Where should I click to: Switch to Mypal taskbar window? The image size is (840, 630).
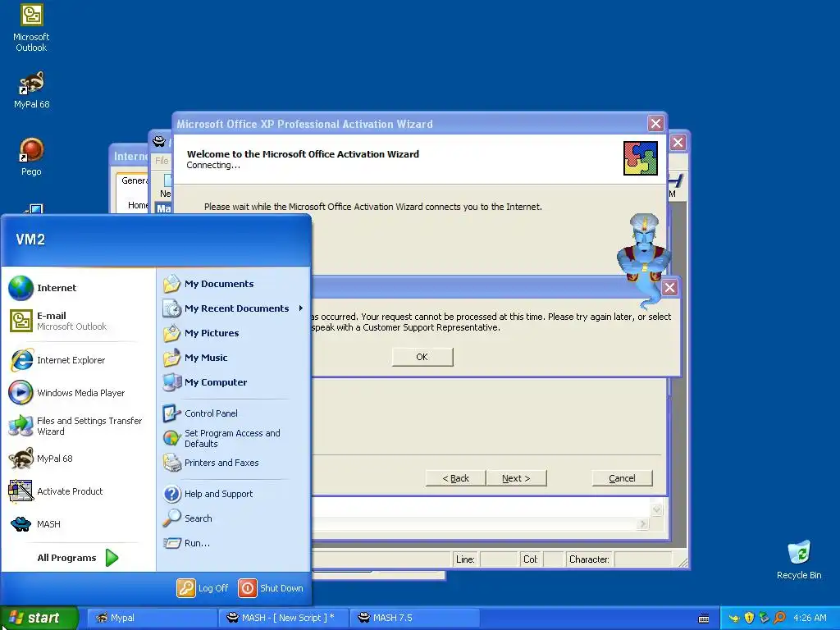[x=152, y=618]
